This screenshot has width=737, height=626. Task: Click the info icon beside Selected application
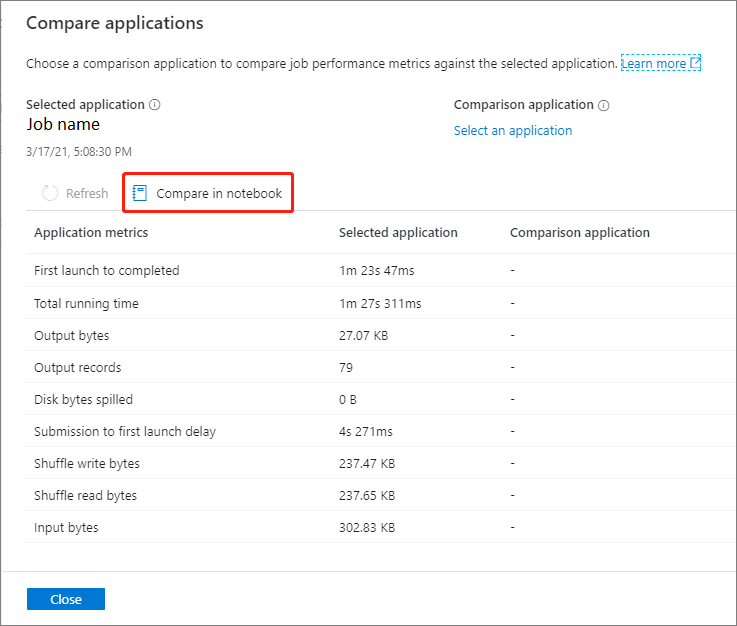pyautogui.click(x=155, y=105)
